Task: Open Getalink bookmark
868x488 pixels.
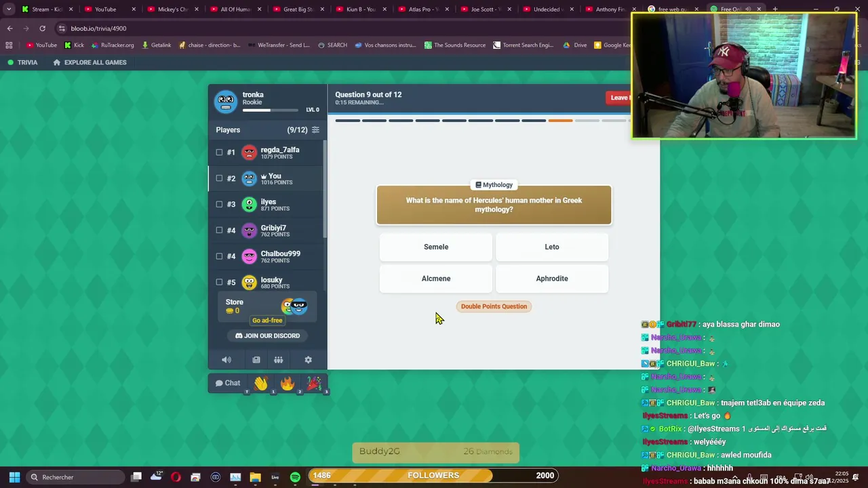Action: coord(155,45)
